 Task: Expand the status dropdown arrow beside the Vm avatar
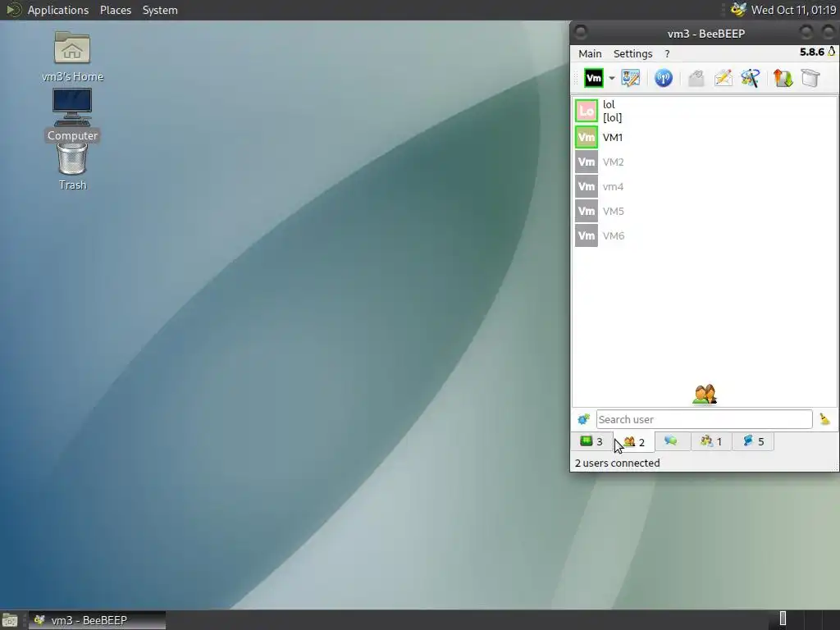click(611, 78)
